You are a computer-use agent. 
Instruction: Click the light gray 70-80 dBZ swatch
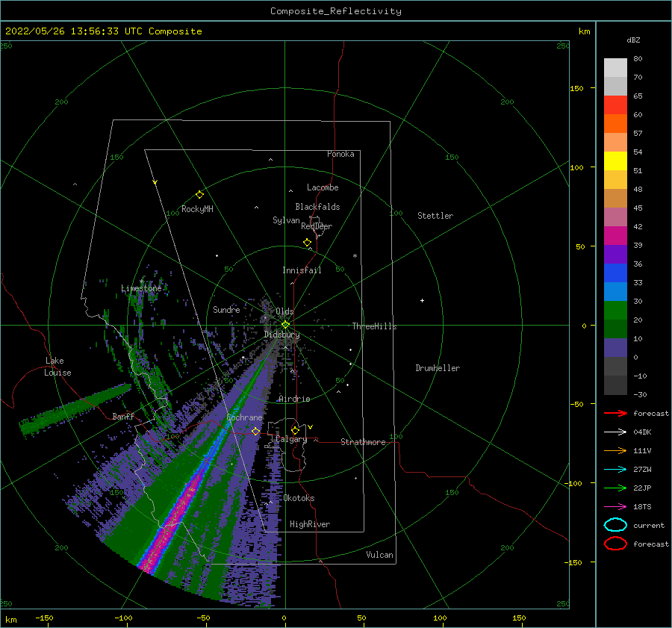tap(615, 68)
